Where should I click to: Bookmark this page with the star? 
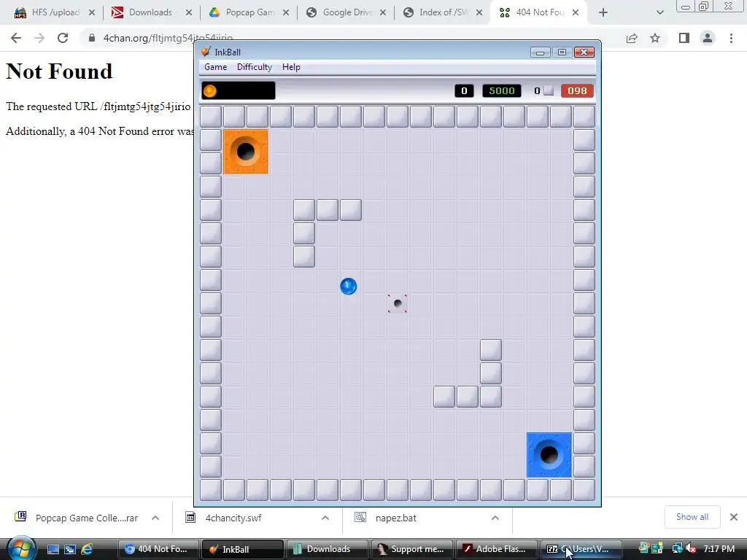[655, 38]
